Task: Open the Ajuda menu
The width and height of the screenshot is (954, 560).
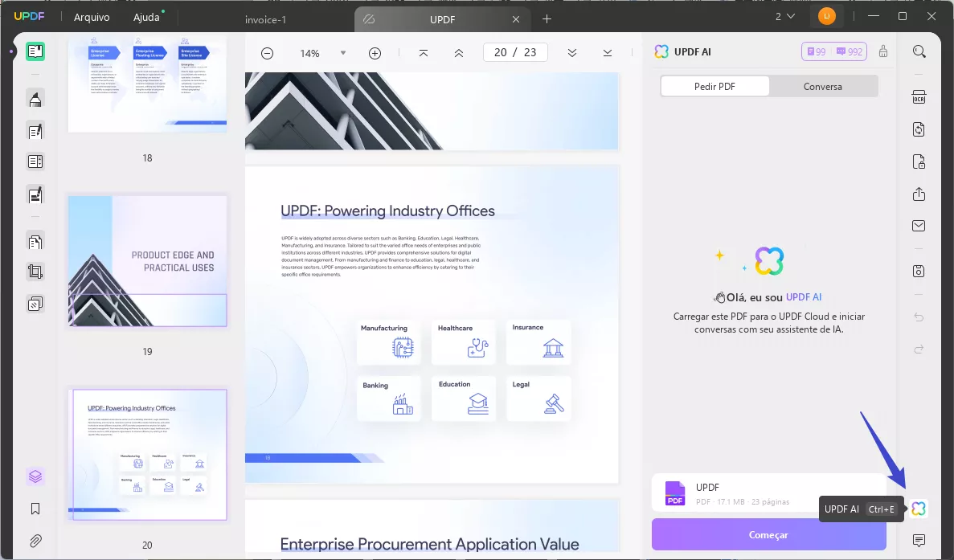Action: pos(146,17)
